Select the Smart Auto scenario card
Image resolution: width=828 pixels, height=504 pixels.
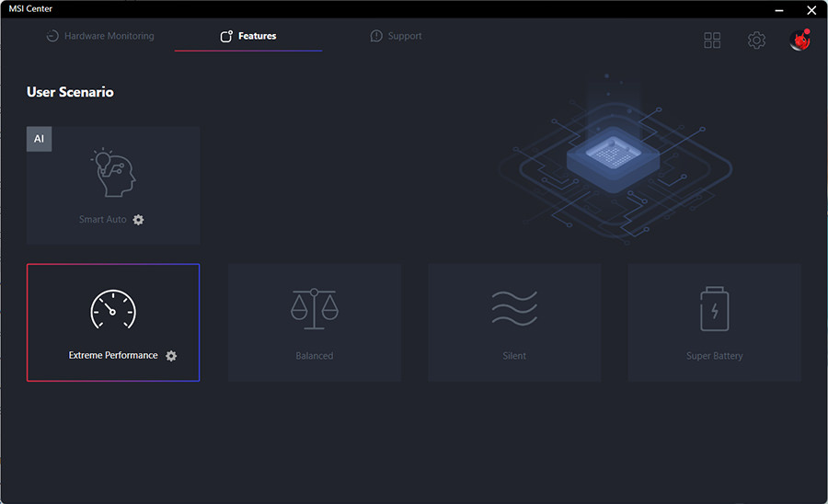click(x=113, y=185)
